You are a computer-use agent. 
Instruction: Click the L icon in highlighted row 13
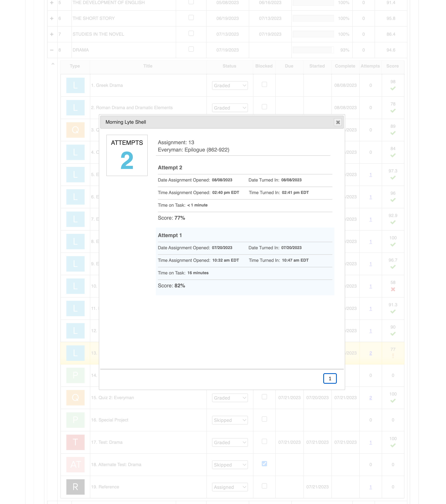pyautogui.click(x=75, y=353)
